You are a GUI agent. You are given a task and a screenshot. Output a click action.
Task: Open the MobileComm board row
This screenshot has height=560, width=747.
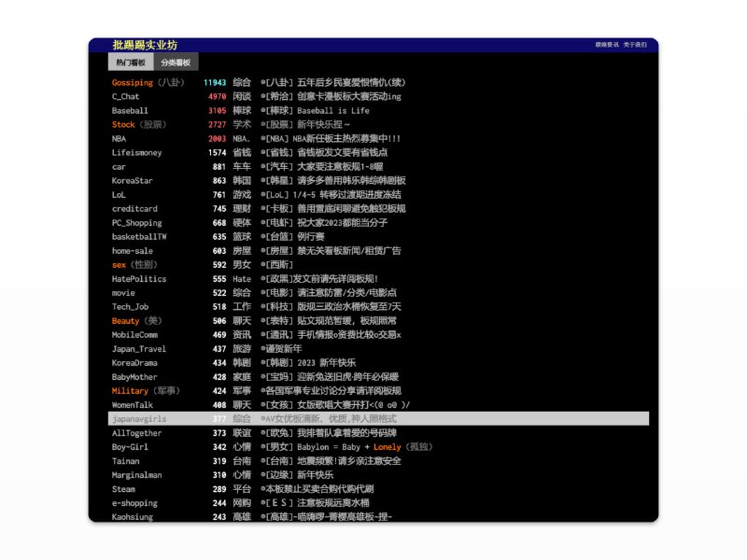[x=378, y=335]
